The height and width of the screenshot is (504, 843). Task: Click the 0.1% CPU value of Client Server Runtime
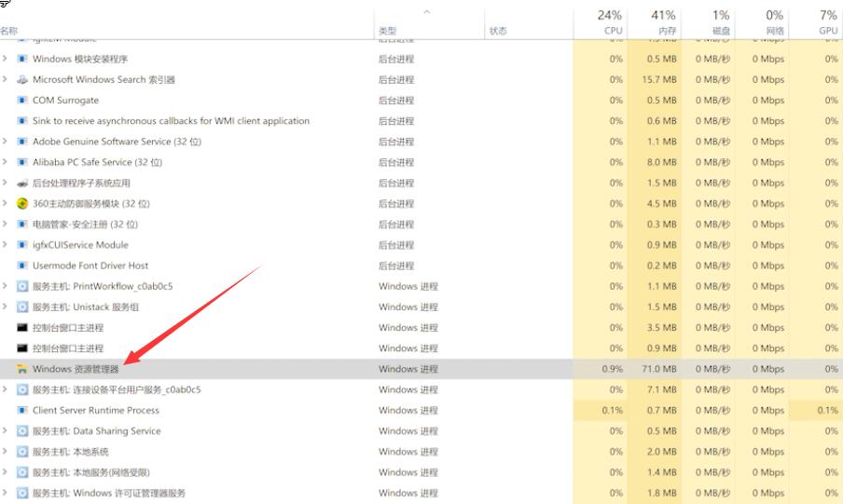point(613,411)
